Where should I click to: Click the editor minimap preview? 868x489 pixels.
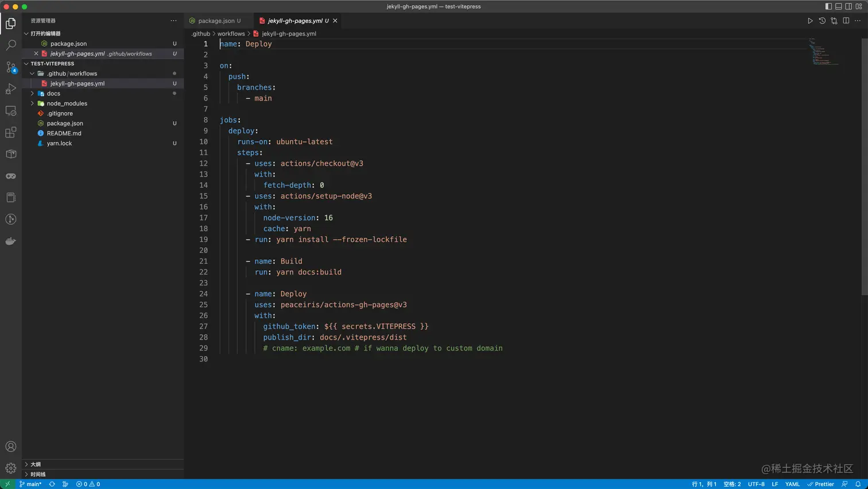coord(824,51)
